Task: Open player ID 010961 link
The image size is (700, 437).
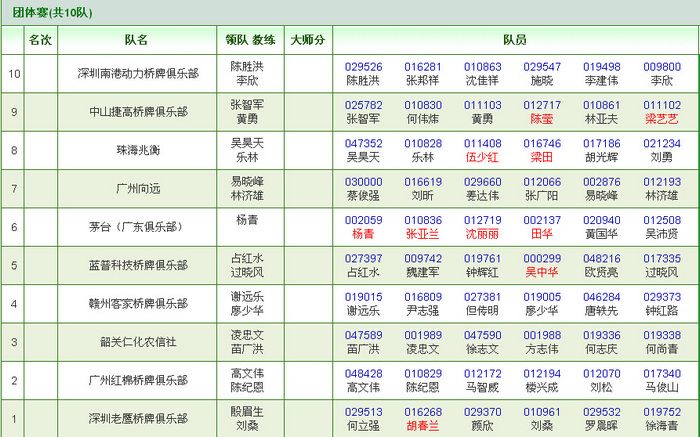Action: pyautogui.click(x=542, y=412)
